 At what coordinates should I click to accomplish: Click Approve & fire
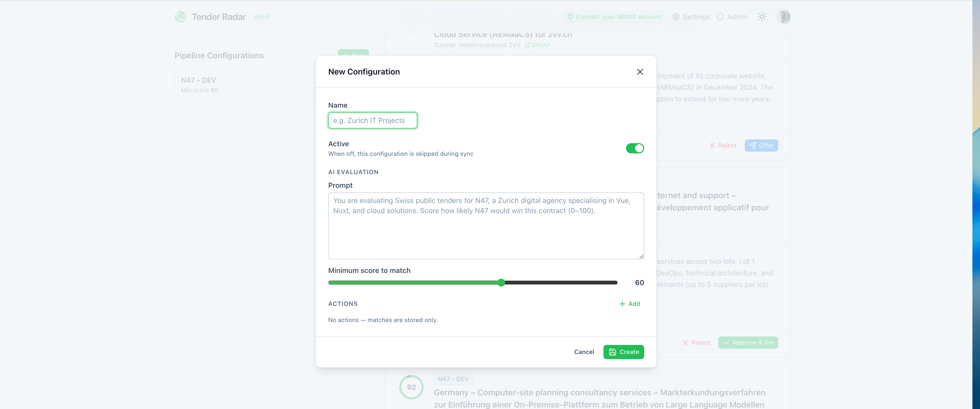pos(748,342)
